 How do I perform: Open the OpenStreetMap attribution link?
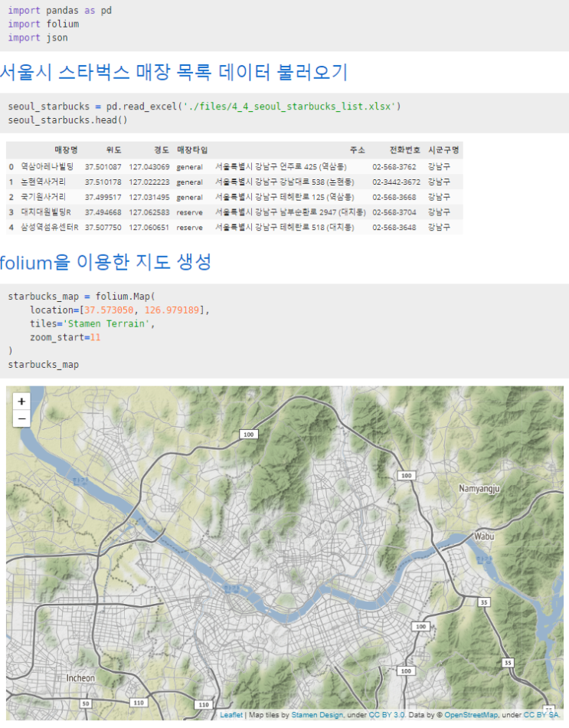[x=471, y=715]
